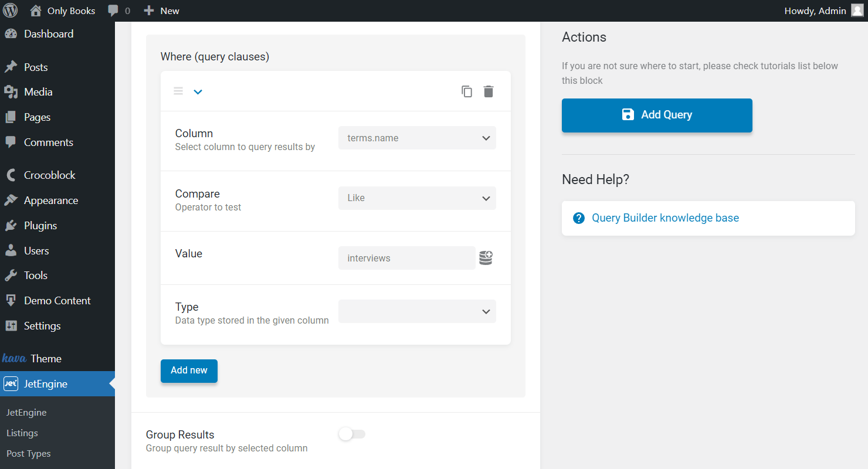Click the Dashboard gauge icon
Screen dimensions: 868x469
(x=11, y=34)
